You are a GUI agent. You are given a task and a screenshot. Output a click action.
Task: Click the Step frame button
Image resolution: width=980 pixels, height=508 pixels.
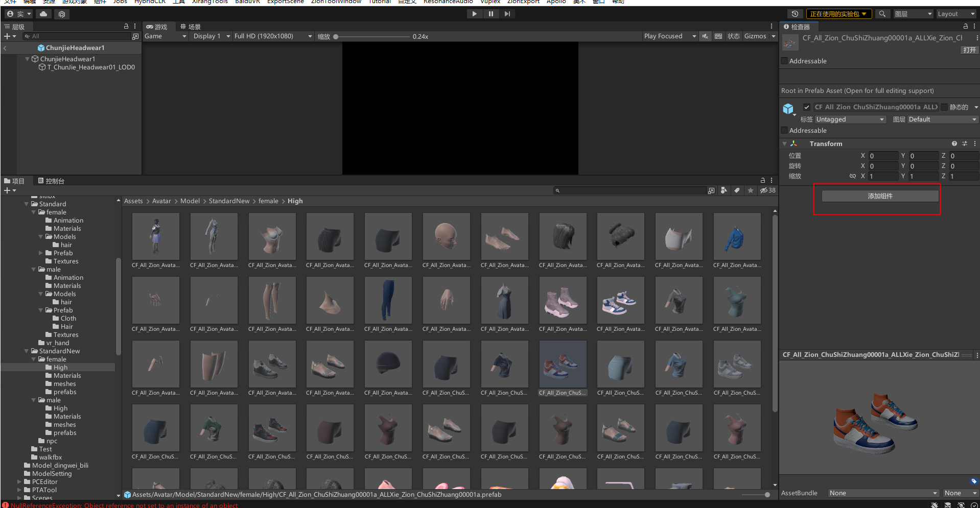pyautogui.click(x=507, y=14)
